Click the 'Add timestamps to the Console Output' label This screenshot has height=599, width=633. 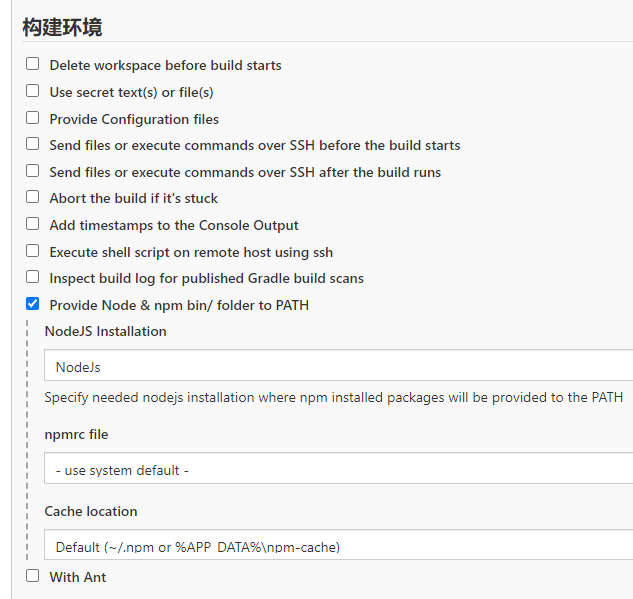[174, 225]
